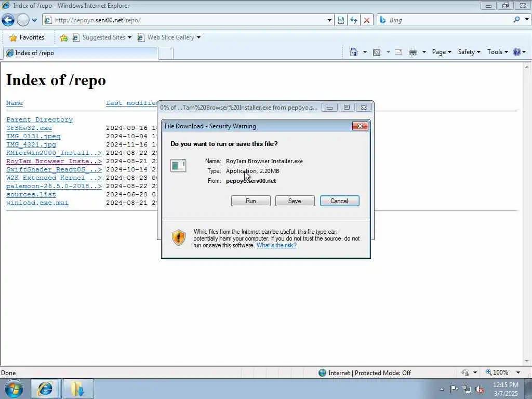Open the Safety menu

pyautogui.click(x=469, y=52)
